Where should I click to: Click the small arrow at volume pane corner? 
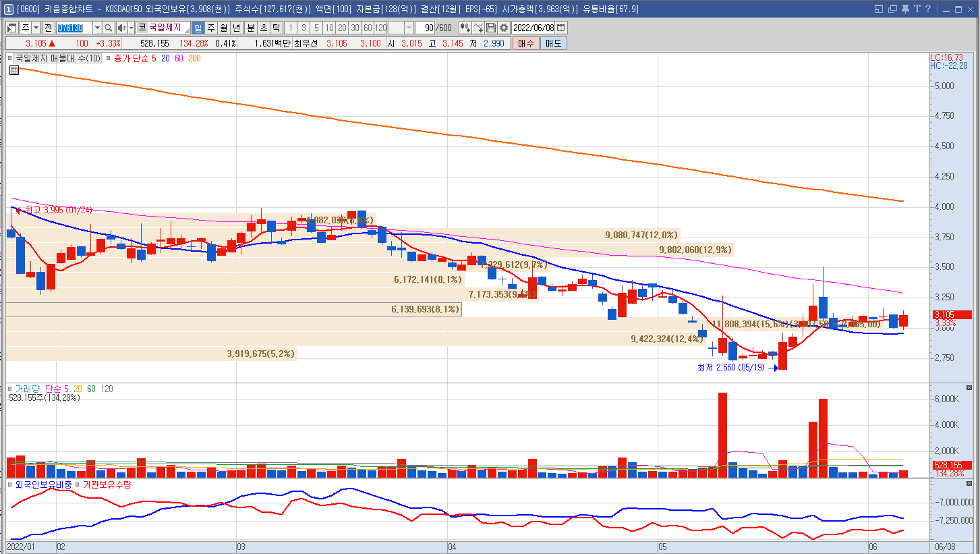(969, 389)
